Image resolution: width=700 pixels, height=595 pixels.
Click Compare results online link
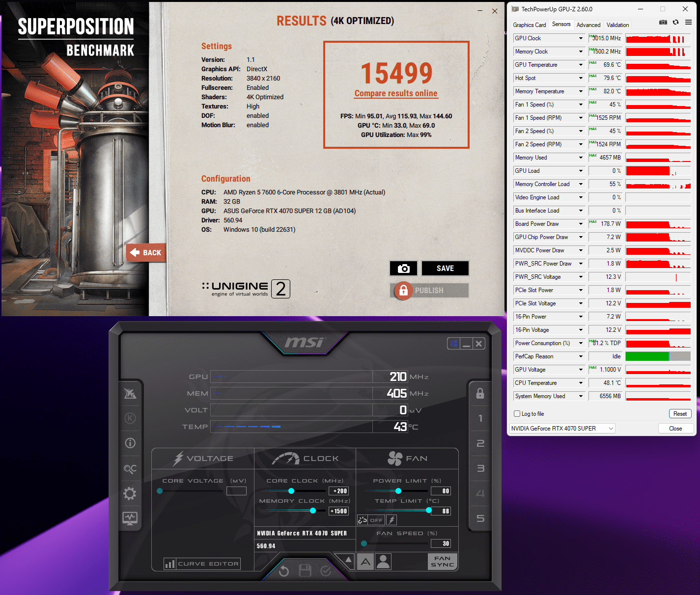coord(396,93)
